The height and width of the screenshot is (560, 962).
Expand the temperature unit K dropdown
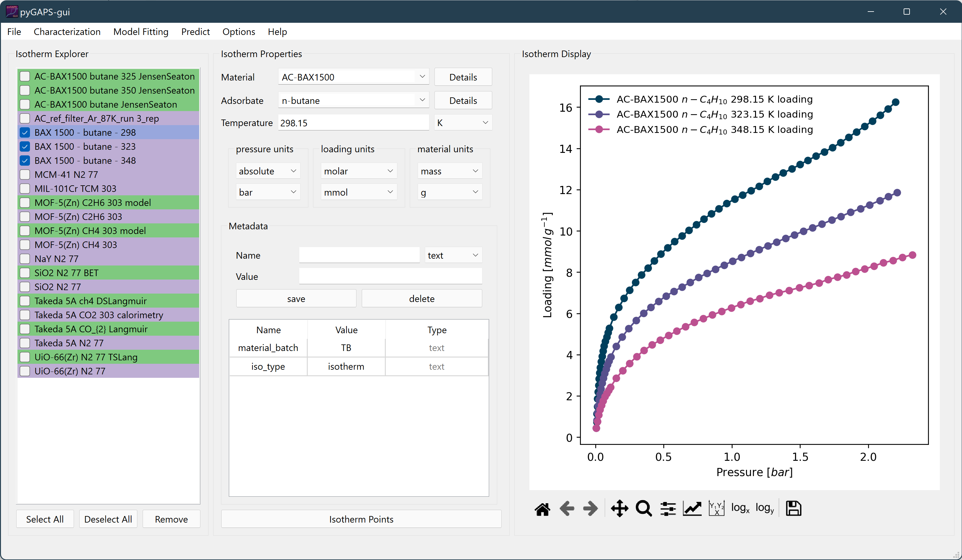point(463,123)
